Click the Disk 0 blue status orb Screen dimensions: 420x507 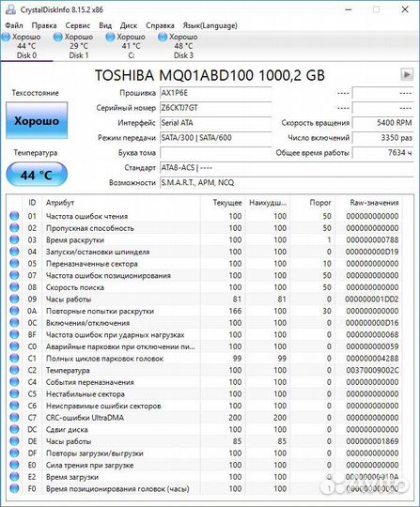click(x=7, y=37)
